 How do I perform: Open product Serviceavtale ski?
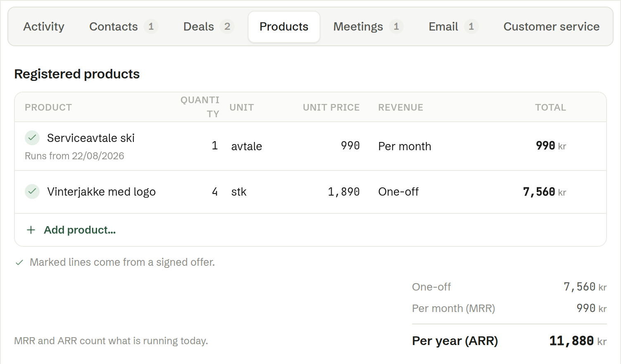tap(91, 138)
